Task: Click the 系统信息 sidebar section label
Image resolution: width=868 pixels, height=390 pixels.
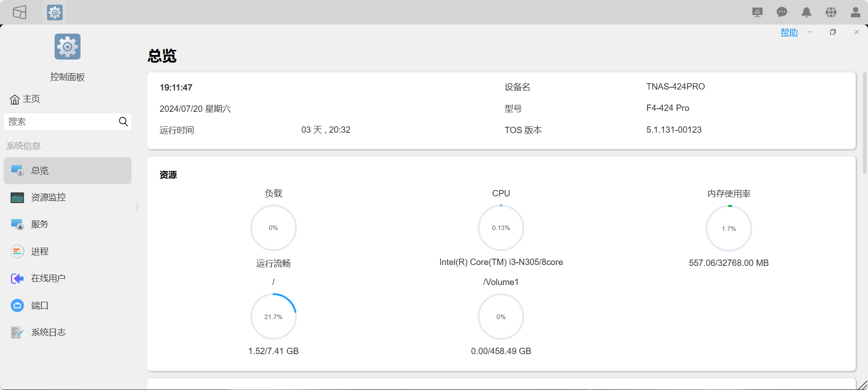Action: [x=24, y=146]
